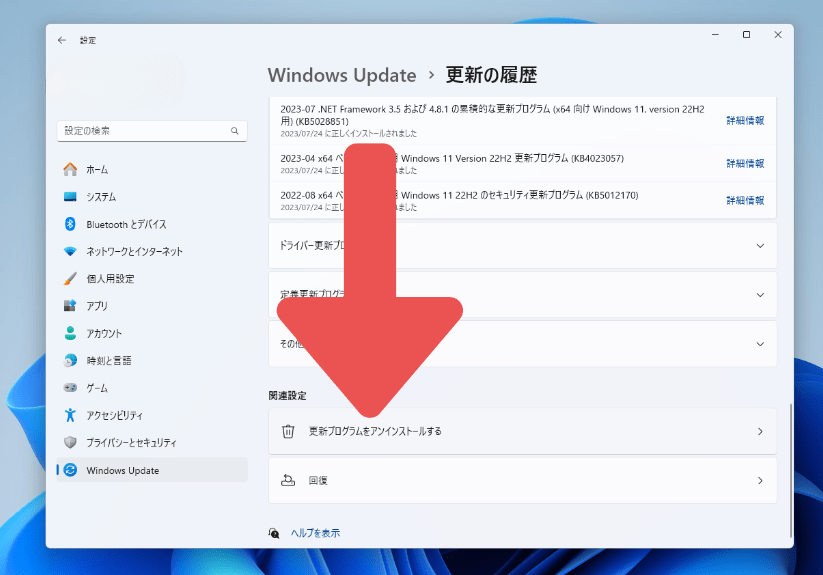Image resolution: width=823 pixels, height=575 pixels.
Task: Click the recovery icon beside 回復
Action: [288, 480]
